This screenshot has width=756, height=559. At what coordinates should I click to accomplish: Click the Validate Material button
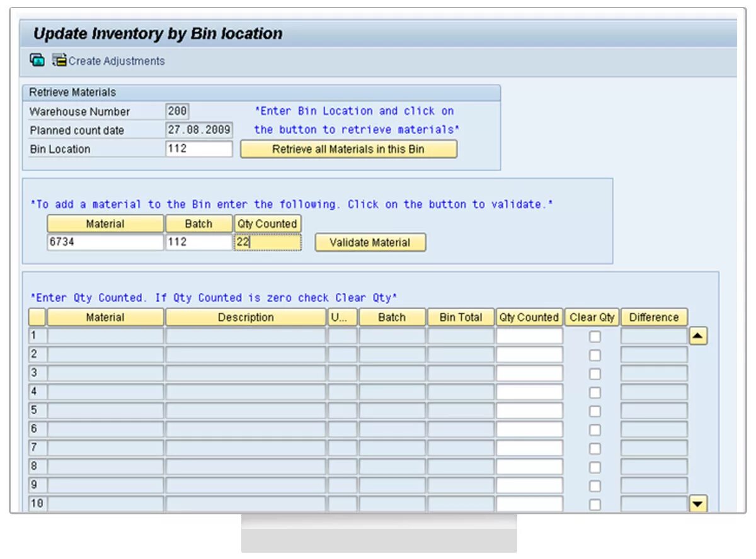coord(370,242)
